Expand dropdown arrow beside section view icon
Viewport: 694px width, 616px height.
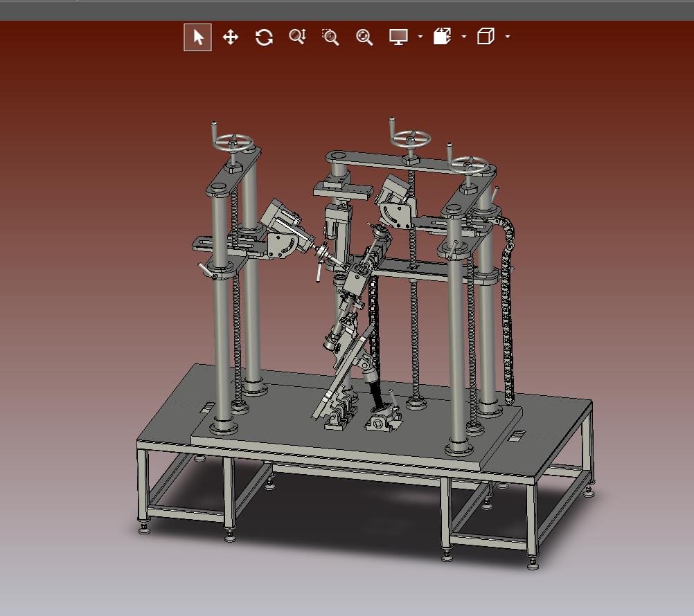[464, 37]
